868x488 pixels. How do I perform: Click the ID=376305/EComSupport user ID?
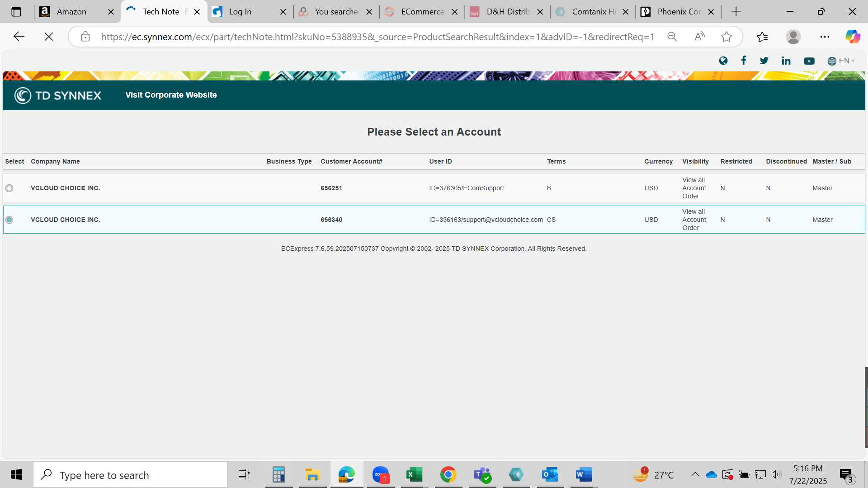467,188
